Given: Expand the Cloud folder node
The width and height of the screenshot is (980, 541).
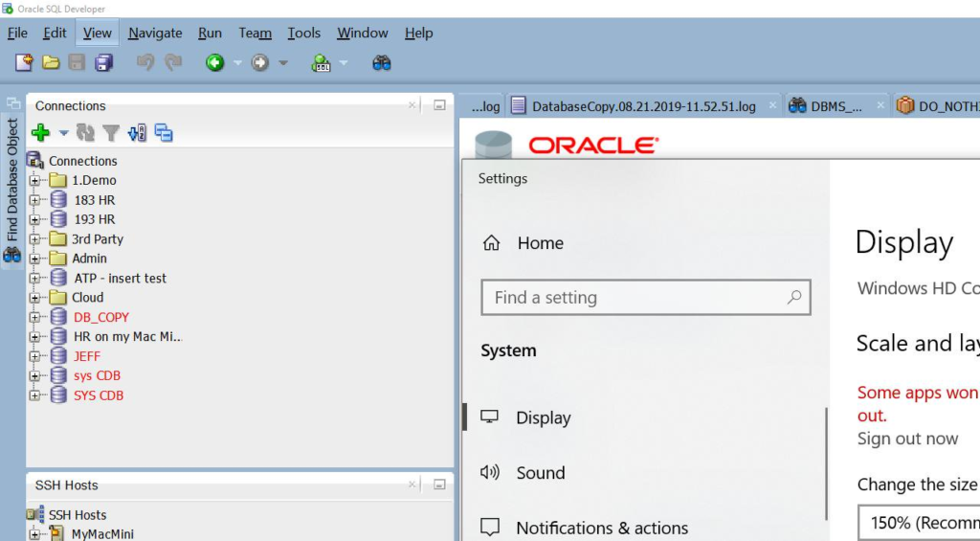Looking at the screenshot, I should 34,298.
